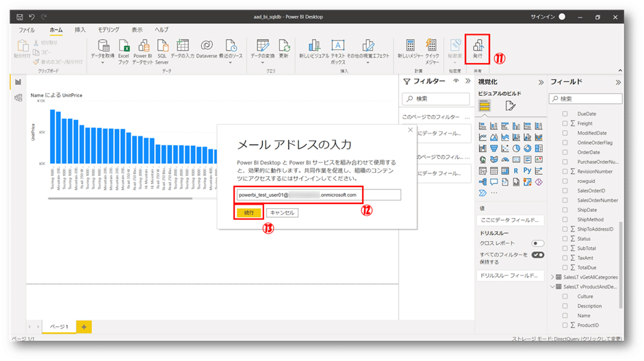
Task: Check the TotalDue field checkbox
Action: pyautogui.click(x=565, y=267)
